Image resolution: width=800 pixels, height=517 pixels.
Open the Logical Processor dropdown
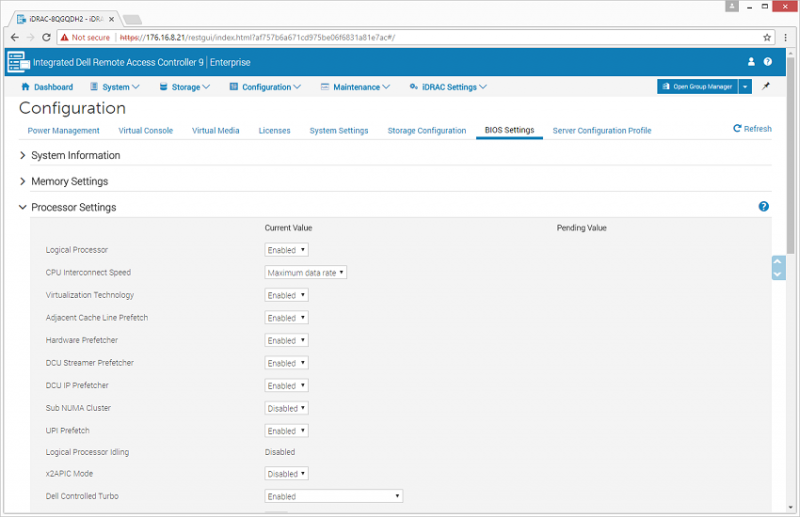click(287, 250)
